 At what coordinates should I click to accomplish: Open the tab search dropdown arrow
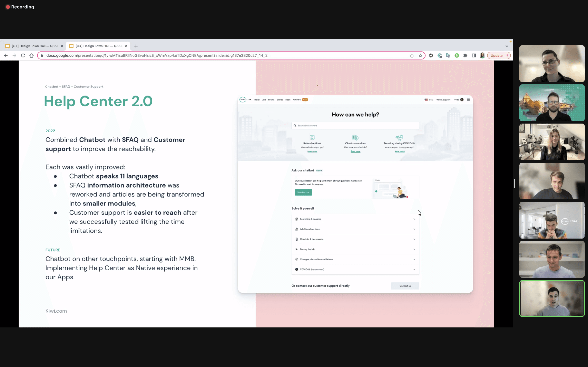[507, 46]
